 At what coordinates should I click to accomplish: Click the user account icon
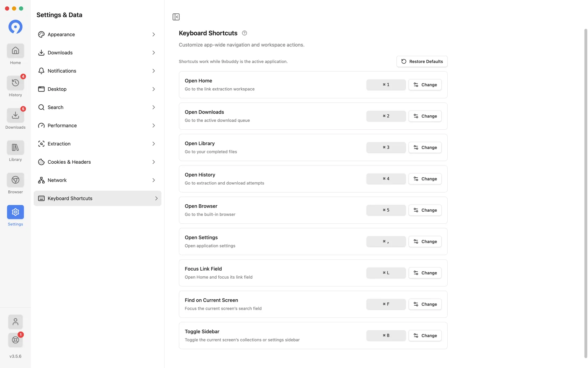15,322
